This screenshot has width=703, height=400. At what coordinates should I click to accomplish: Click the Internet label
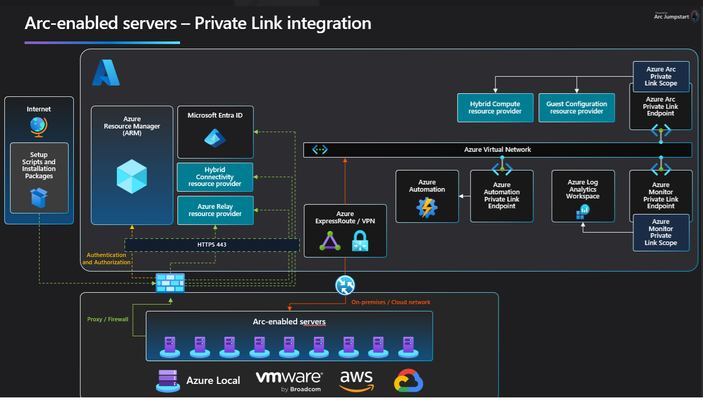(x=39, y=109)
